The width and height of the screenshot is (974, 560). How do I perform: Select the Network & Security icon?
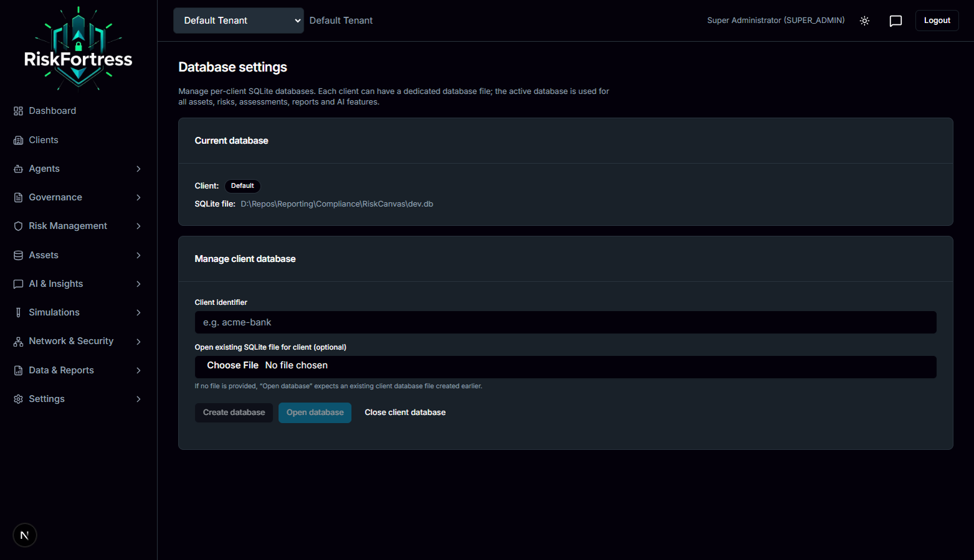point(18,340)
